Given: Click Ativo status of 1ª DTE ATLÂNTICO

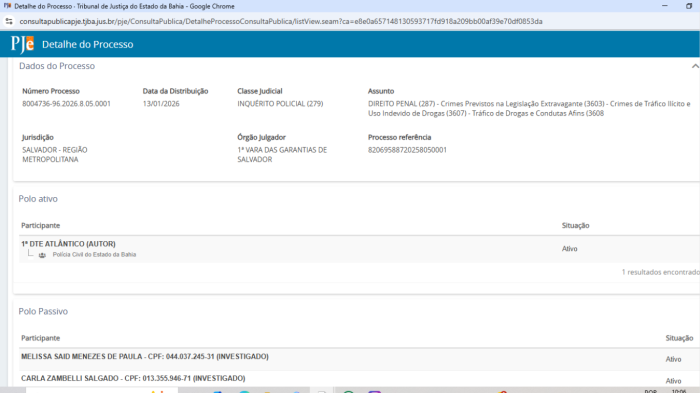Looking at the screenshot, I should (570, 249).
